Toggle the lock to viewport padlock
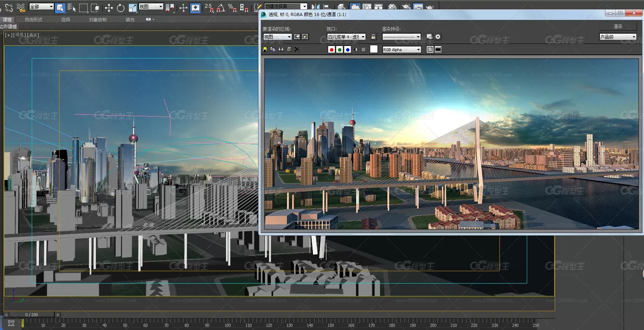This screenshot has height=330, width=644. point(373,37)
